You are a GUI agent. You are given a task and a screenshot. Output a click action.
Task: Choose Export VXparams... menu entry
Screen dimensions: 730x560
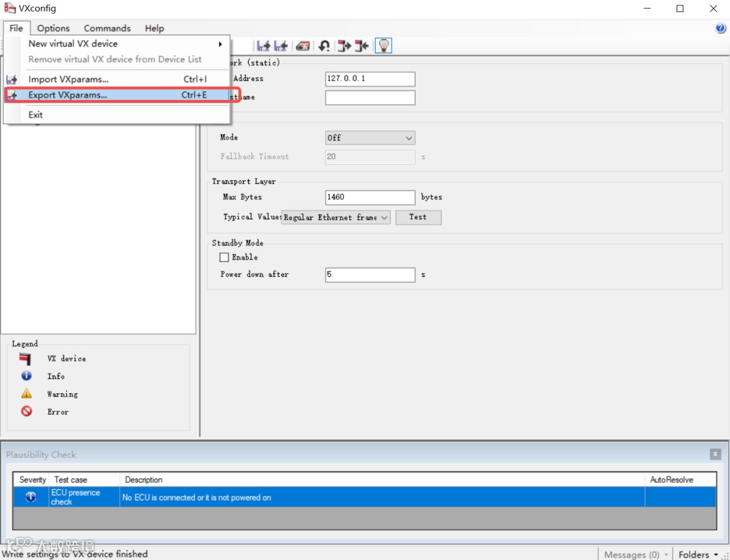pyautogui.click(x=117, y=95)
